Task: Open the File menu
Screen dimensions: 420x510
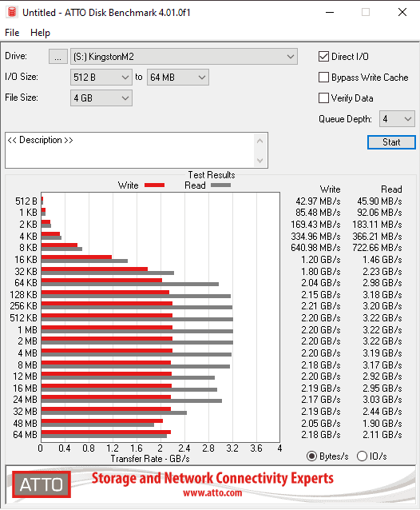Action: (12, 33)
